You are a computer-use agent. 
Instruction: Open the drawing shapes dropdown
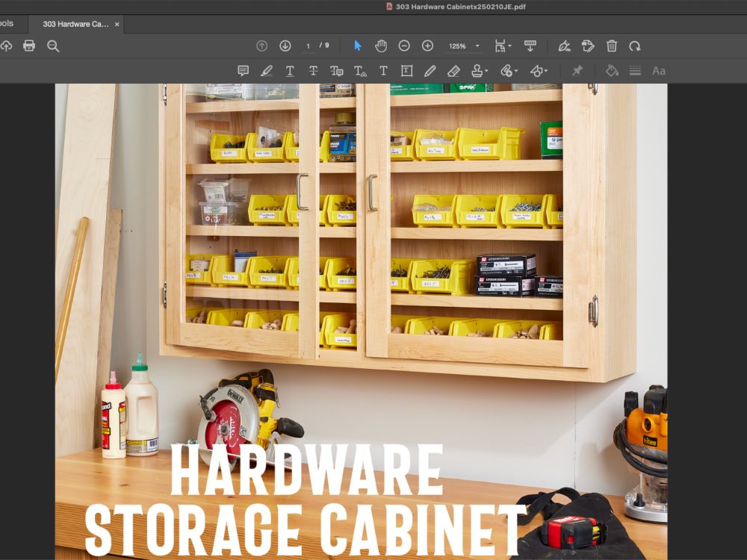pyautogui.click(x=539, y=71)
